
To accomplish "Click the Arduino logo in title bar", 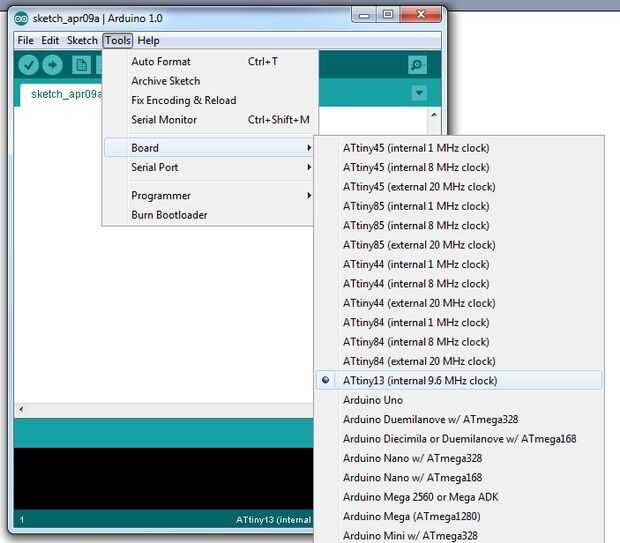I will click(x=21, y=19).
